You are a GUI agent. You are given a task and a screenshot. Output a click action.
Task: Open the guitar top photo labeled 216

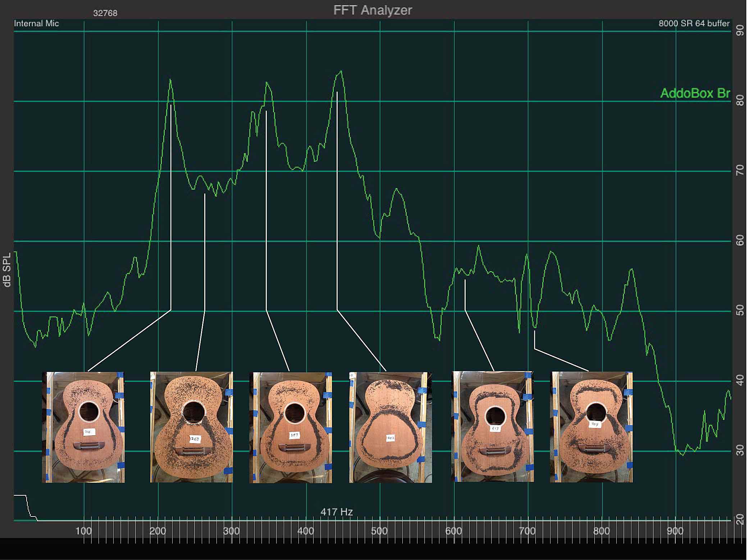[83, 427]
